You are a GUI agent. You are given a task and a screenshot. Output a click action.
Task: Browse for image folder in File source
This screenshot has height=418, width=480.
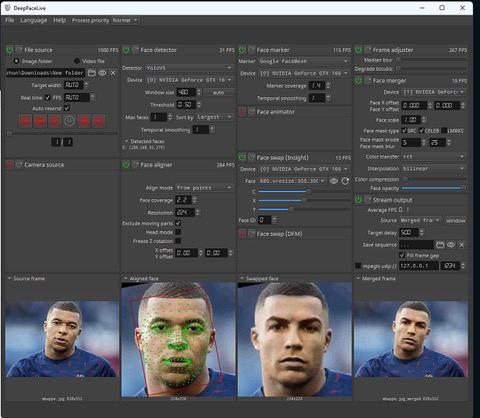coord(92,73)
